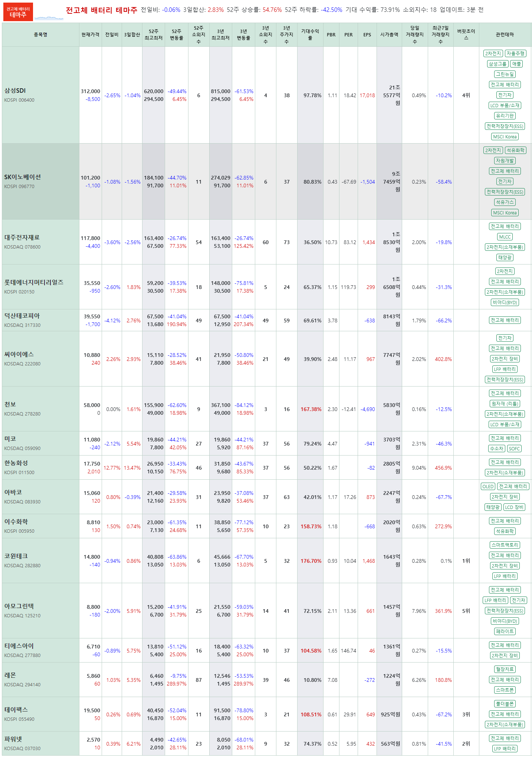Sort by the 현재가격 column header
Viewport: 532px width, 759px height.
coord(91,34)
